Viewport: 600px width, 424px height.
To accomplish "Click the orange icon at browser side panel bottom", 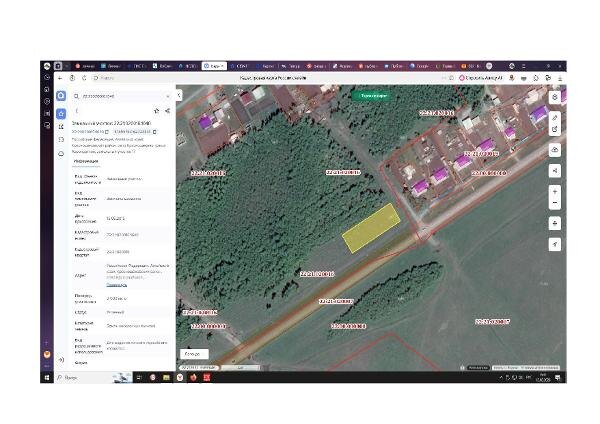I will tap(47, 354).
